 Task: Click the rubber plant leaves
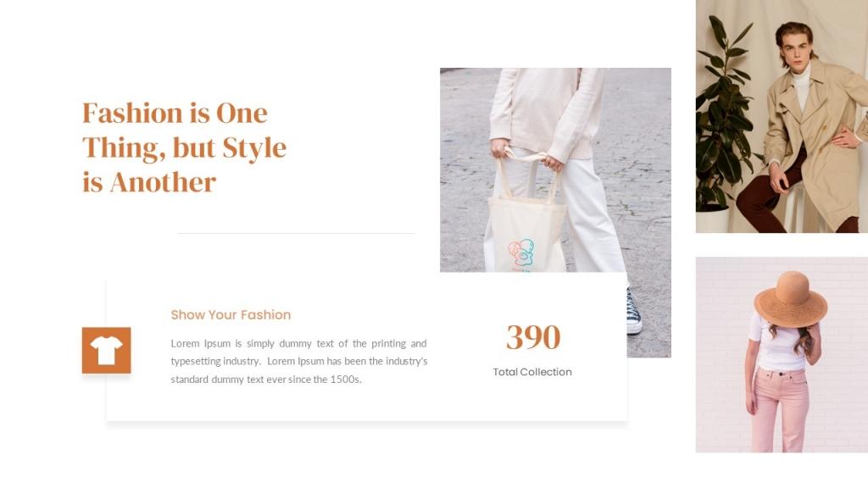pos(723,115)
